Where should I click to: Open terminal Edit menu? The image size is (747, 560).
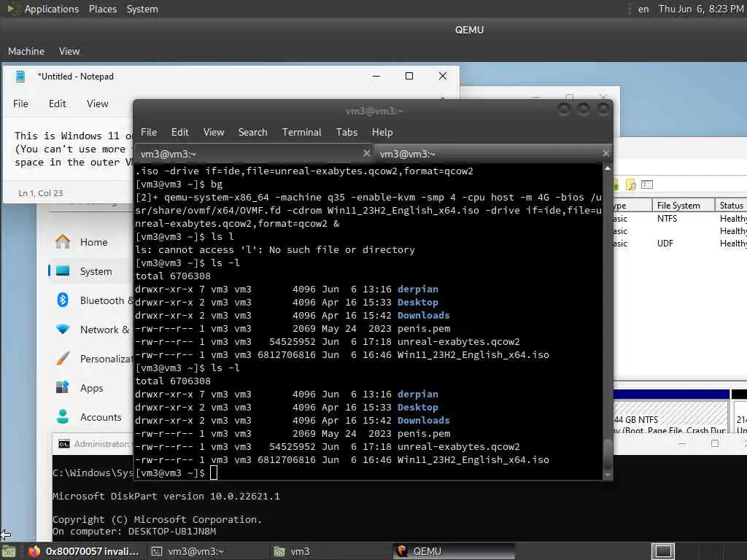click(179, 132)
